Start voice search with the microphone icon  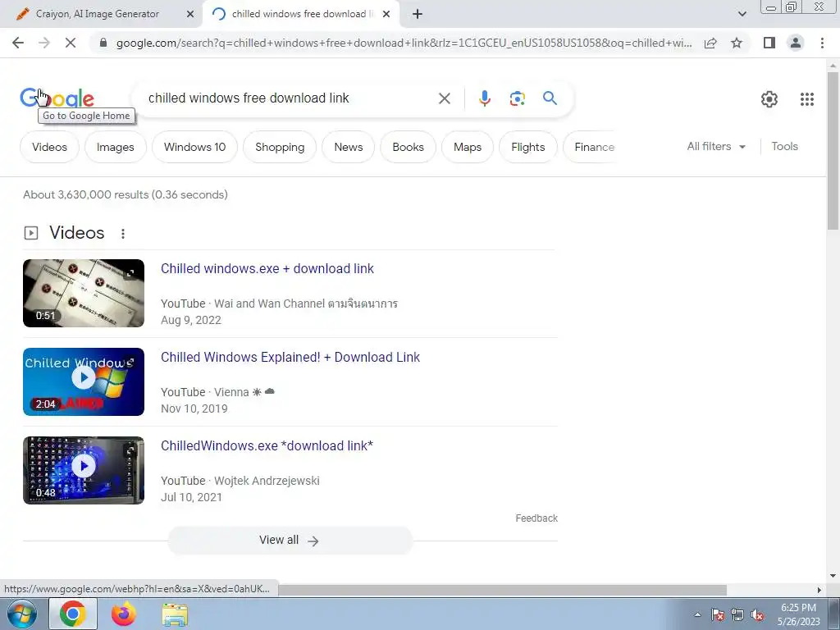pyautogui.click(x=484, y=98)
